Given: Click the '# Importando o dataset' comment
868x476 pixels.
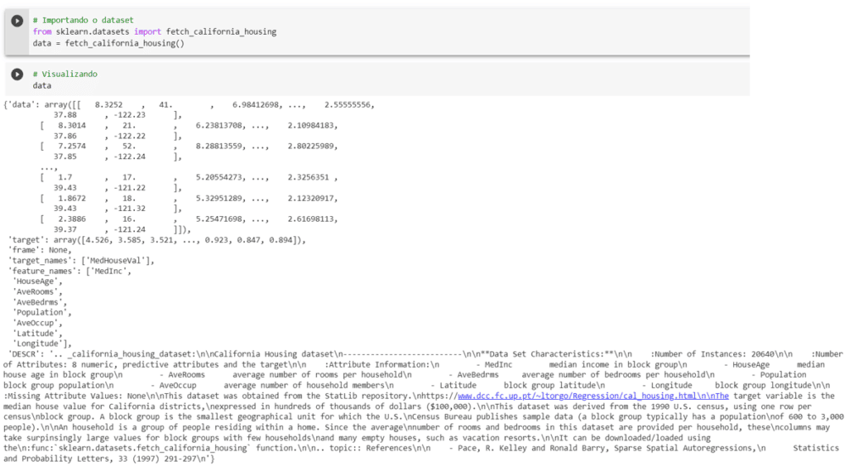Looking at the screenshot, I should (x=83, y=19).
